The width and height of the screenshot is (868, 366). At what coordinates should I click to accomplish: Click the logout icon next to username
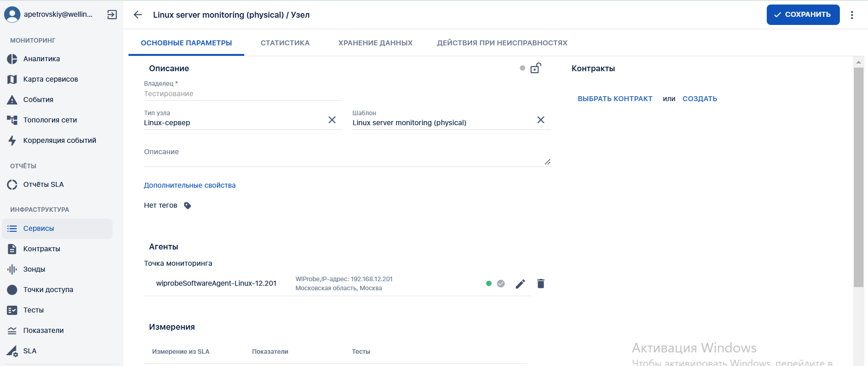[x=112, y=15]
